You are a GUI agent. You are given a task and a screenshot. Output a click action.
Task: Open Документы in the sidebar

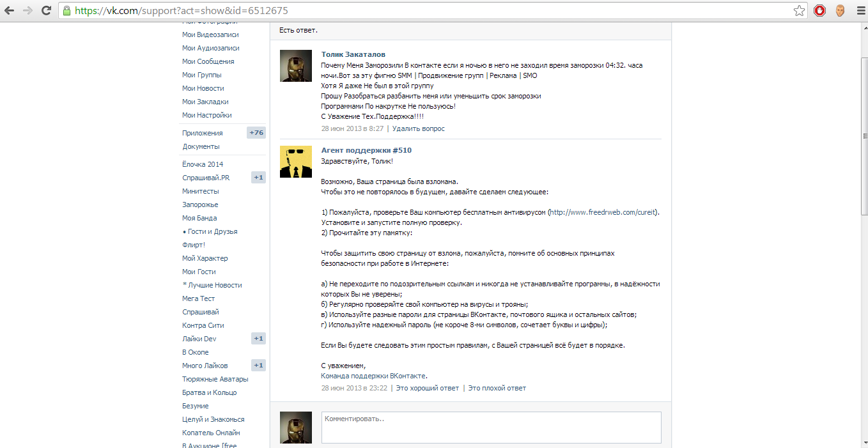[201, 146]
